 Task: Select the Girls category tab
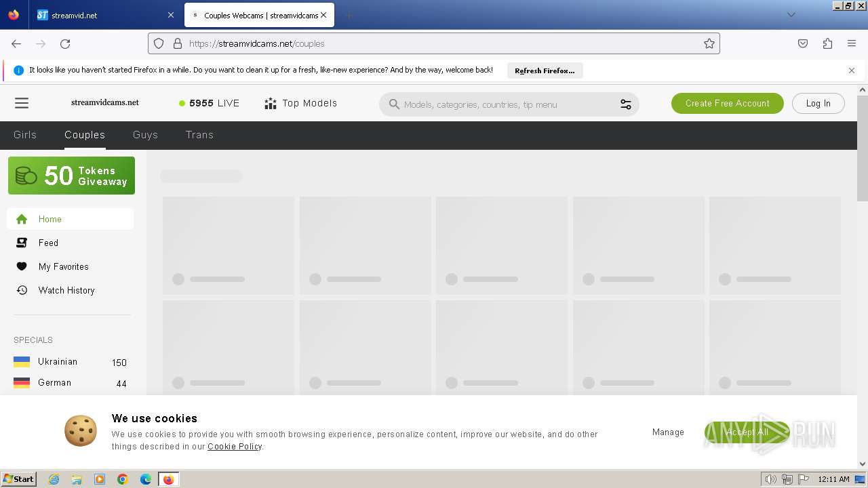[x=25, y=135]
